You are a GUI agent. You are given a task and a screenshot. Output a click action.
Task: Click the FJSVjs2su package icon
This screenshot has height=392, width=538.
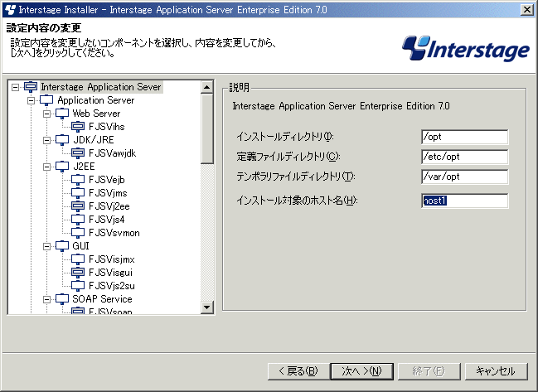[x=78, y=286]
